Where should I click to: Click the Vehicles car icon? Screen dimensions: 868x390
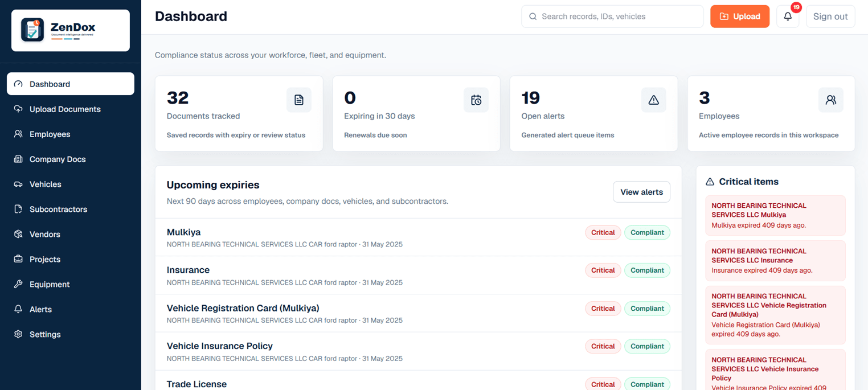pos(18,184)
